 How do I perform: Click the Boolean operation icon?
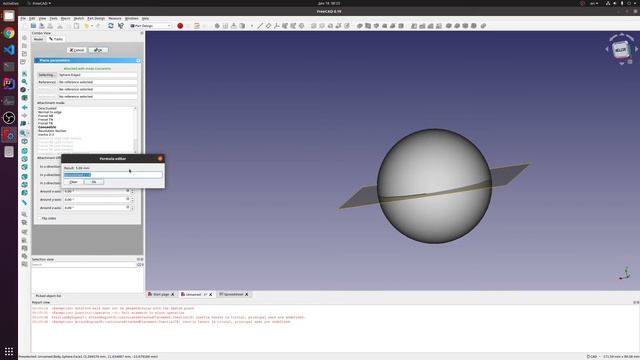[x=483, y=26]
